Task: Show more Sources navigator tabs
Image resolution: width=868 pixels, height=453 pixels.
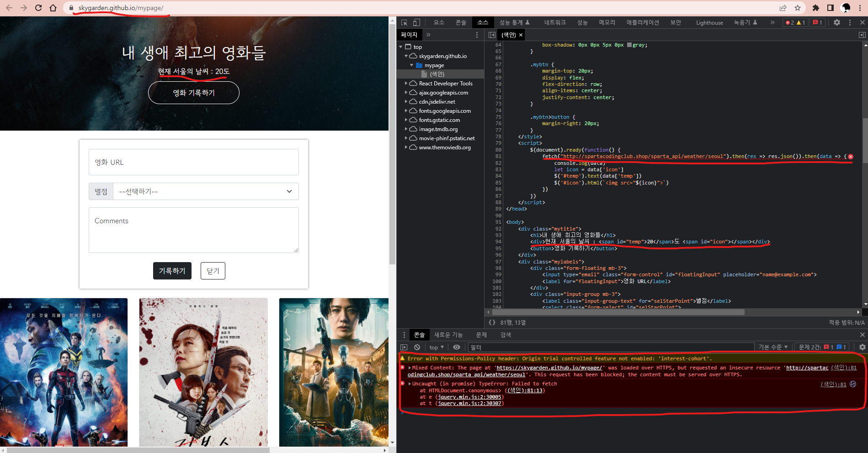Action: click(x=428, y=35)
